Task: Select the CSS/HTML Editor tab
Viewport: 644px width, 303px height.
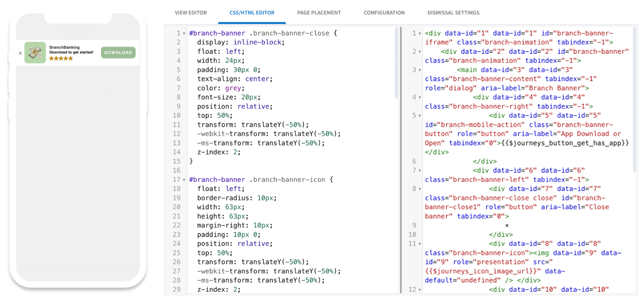Action: point(252,13)
